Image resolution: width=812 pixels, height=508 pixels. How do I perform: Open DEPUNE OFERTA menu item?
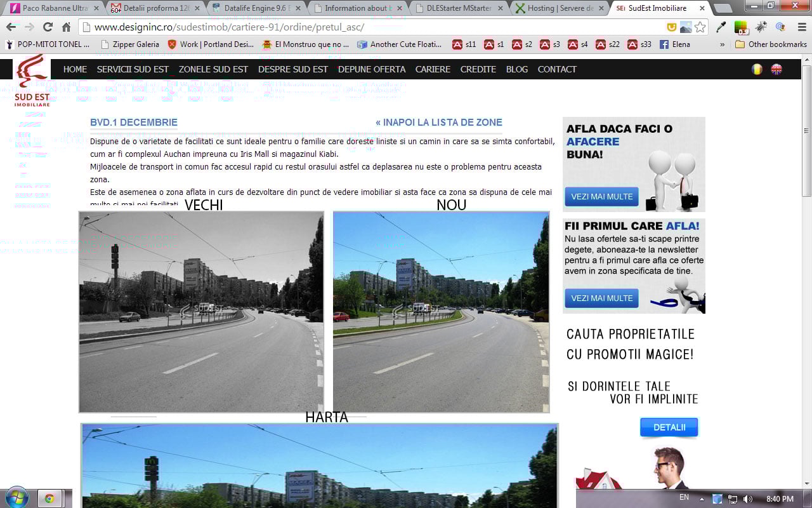(372, 69)
